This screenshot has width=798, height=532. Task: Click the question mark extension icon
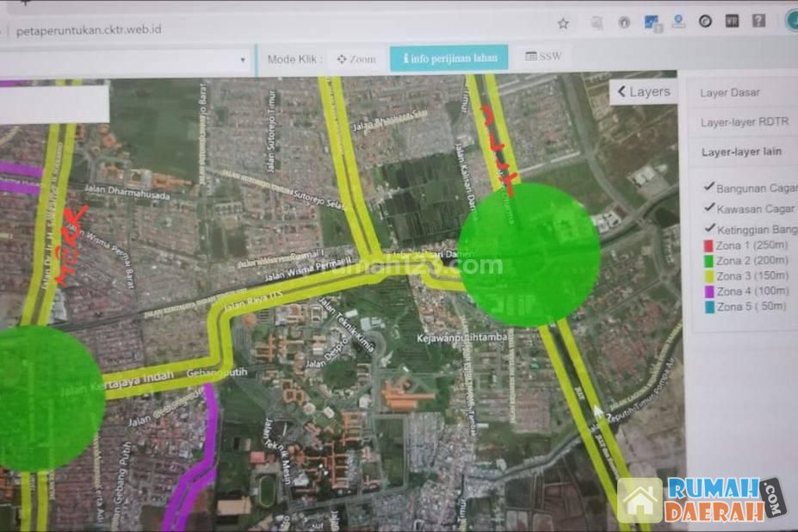[x=758, y=21]
